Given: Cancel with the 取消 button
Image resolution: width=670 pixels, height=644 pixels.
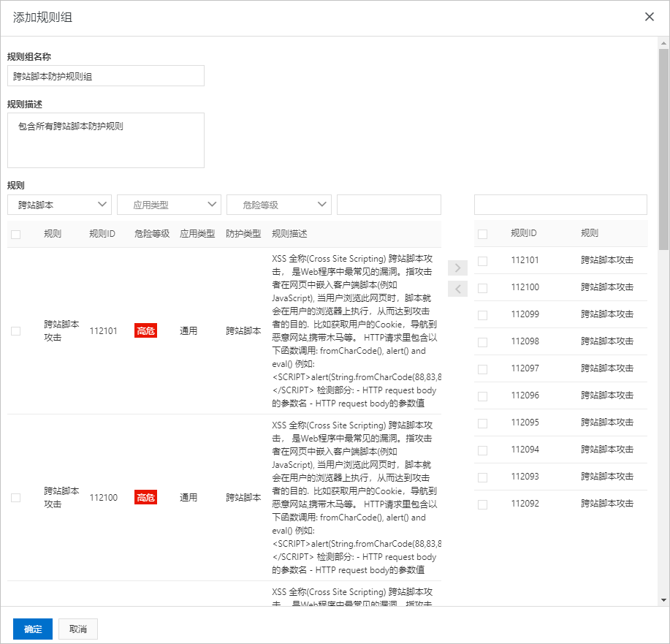Looking at the screenshot, I should click(x=78, y=629).
